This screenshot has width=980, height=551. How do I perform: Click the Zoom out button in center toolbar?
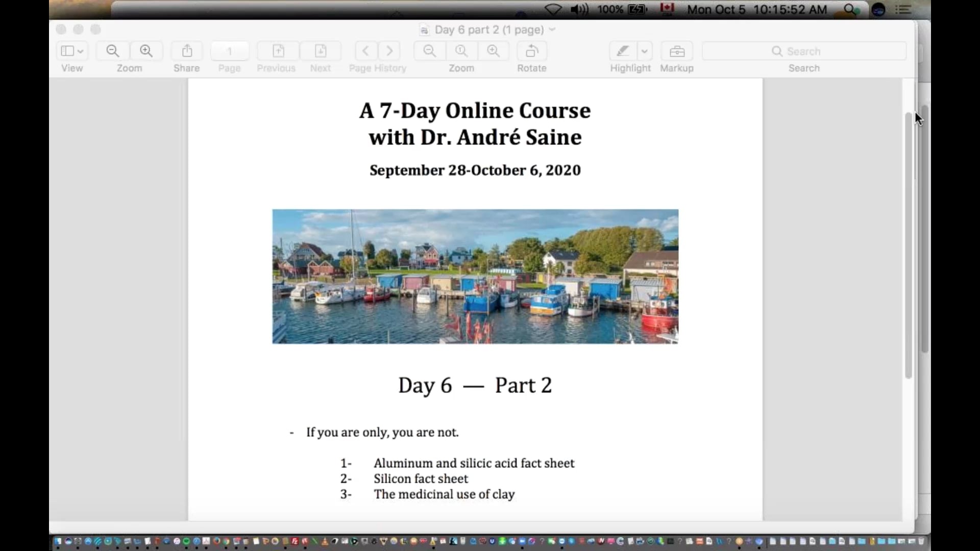[x=429, y=51]
